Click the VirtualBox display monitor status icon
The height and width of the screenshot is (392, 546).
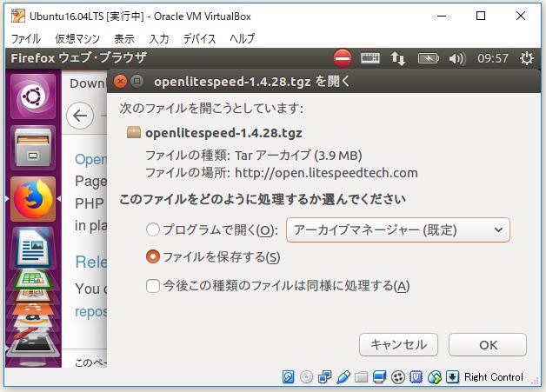pyautogui.click(x=379, y=376)
